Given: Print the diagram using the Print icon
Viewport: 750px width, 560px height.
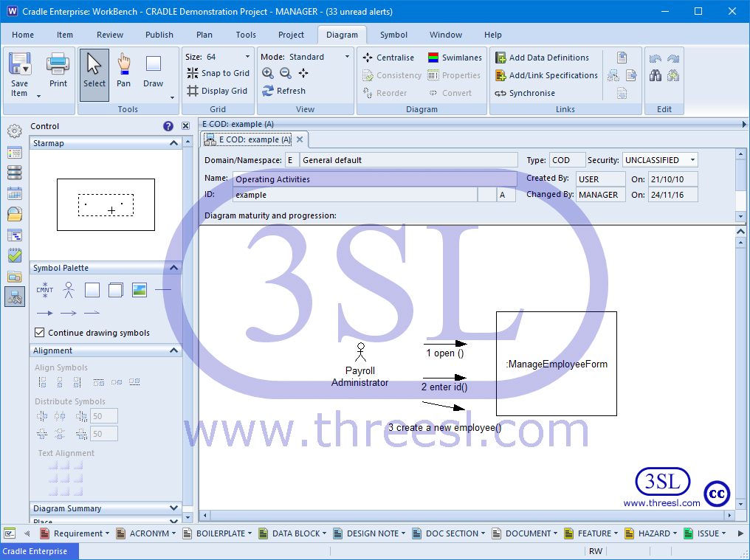Looking at the screenshot, I should pos(58,64).
